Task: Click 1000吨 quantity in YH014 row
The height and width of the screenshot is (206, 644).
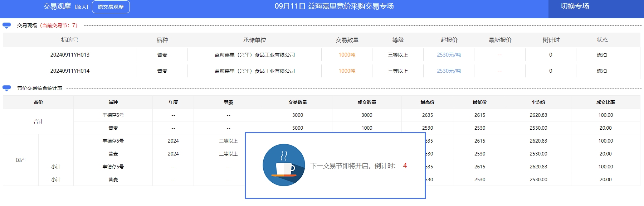Action: 347,71
